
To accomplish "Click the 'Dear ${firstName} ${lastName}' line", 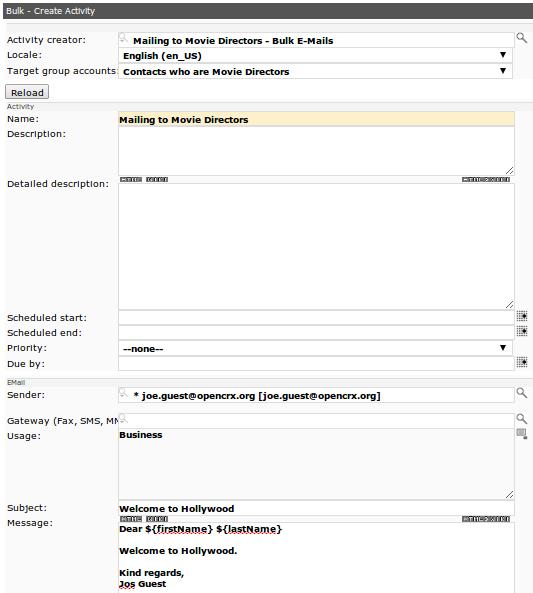I will 200,529.
